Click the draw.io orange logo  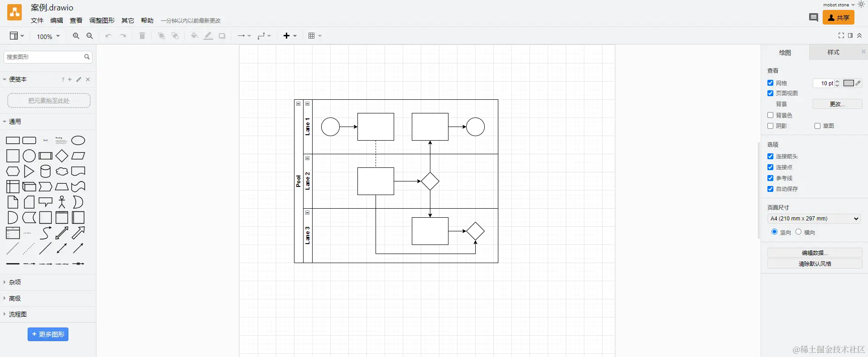point(14,13)
